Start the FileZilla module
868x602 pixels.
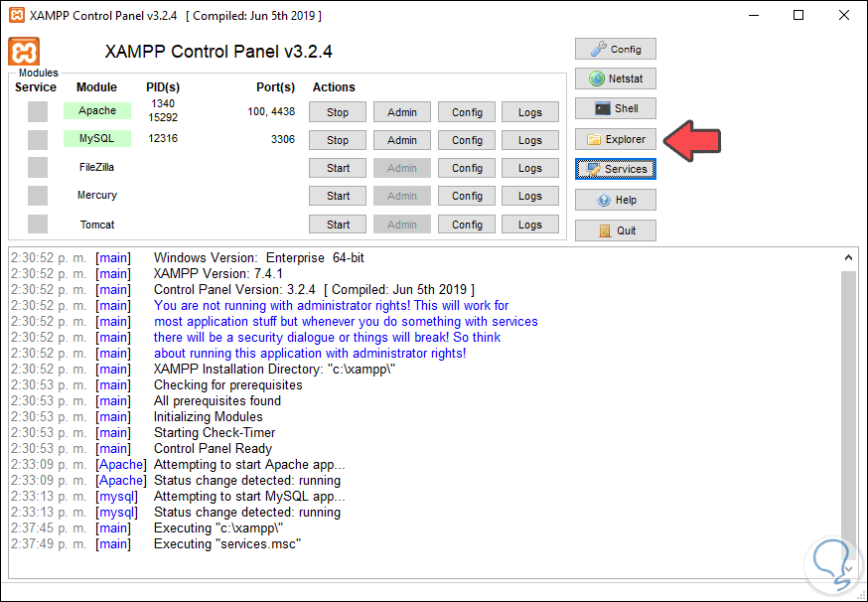pyautogui.click(x=338, y=168)
